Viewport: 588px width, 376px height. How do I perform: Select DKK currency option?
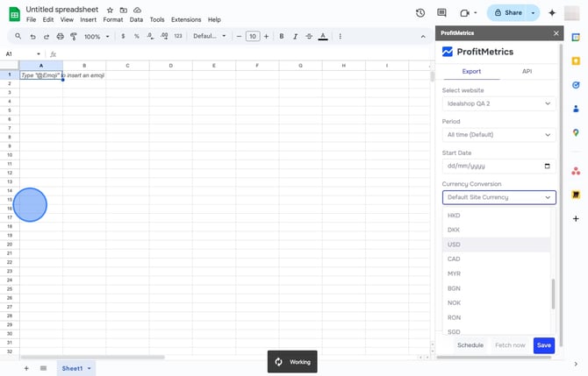tap(497, 230)
